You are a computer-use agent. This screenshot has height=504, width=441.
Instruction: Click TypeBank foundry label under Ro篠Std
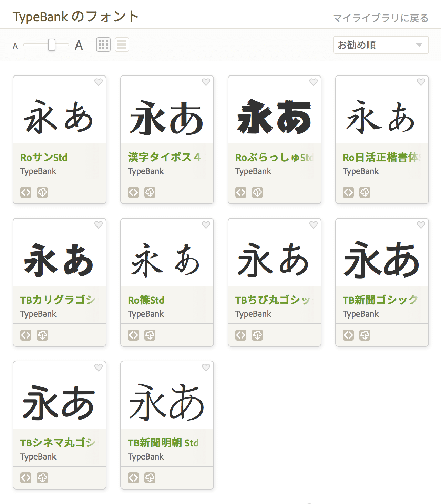[x=146, y=314]
